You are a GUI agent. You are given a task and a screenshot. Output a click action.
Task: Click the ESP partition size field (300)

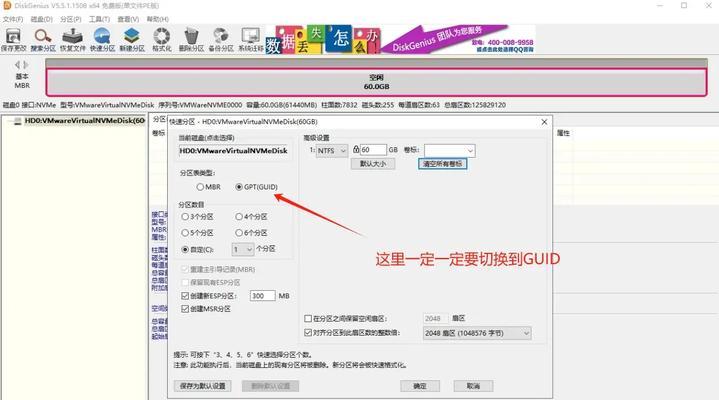[x=262, y=296]
